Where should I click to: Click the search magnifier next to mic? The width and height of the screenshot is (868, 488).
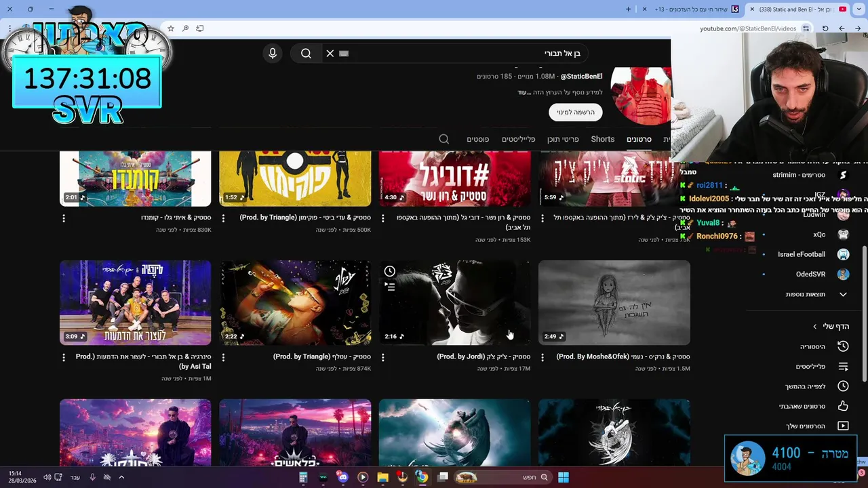coord(306,54)
